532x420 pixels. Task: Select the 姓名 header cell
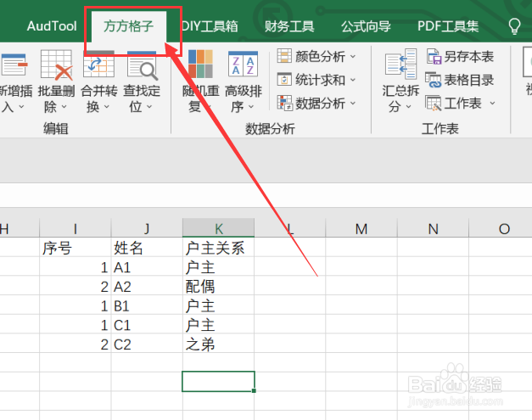pyautogui.click(x=147, y=247)
